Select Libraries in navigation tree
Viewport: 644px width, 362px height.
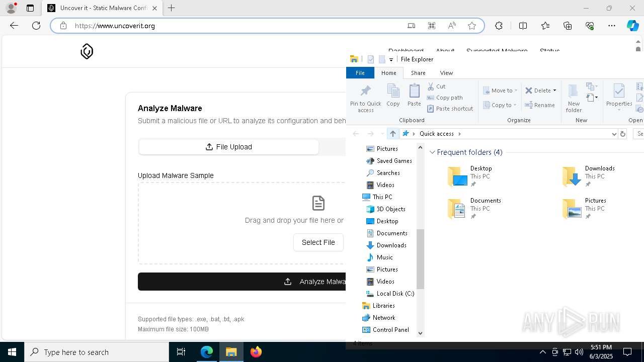[383, 306]
